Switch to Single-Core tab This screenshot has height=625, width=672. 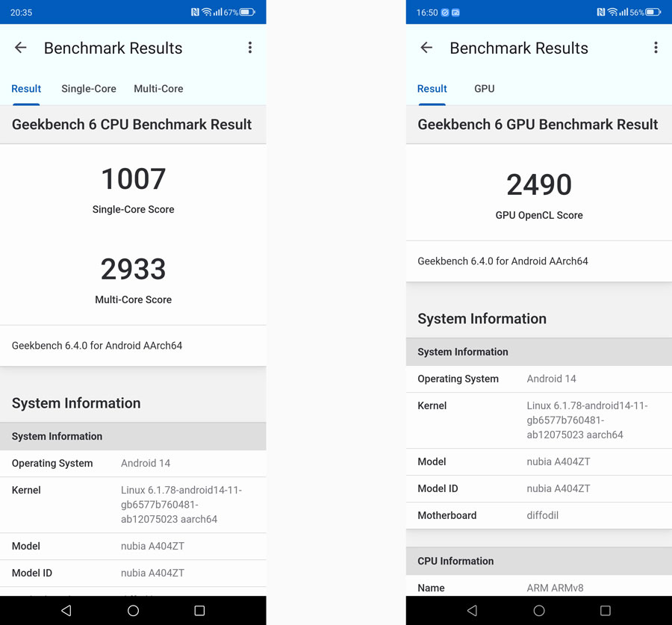pyautogui.click(x=89, y=89)
